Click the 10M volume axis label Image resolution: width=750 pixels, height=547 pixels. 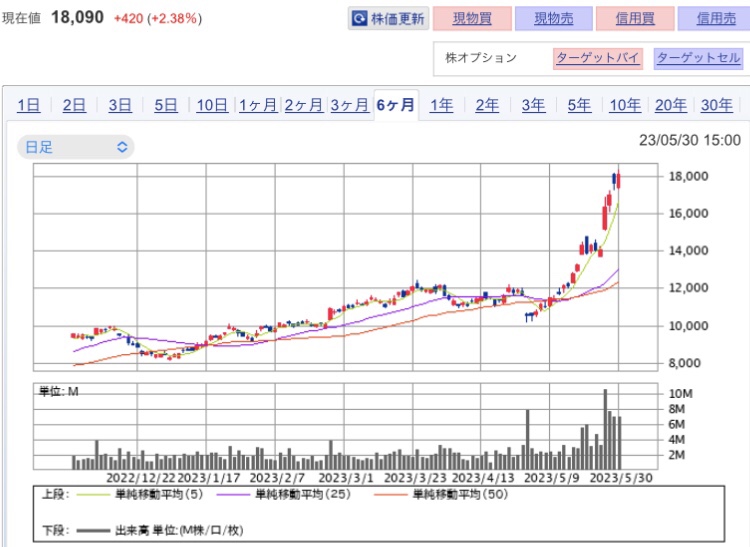click(x=681, y=394)
